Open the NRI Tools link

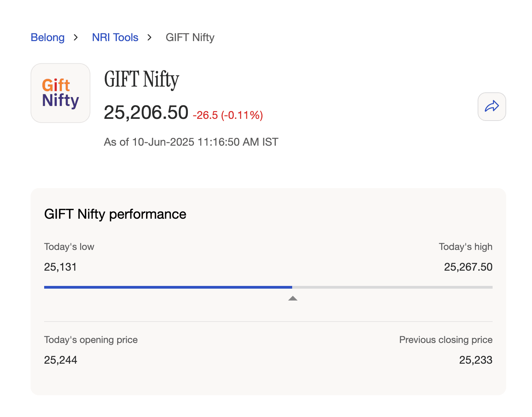(x=115, y=37)
